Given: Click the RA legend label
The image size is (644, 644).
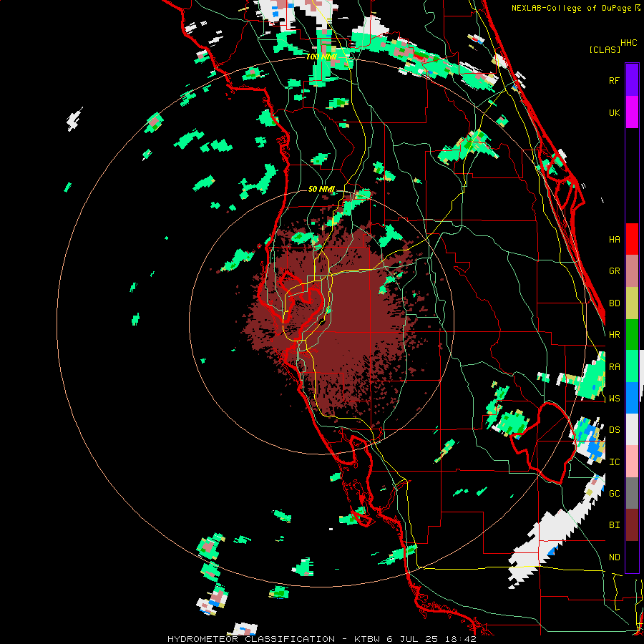Looking at the screenshot, I should pyautogui.click(x=614, y=367).
